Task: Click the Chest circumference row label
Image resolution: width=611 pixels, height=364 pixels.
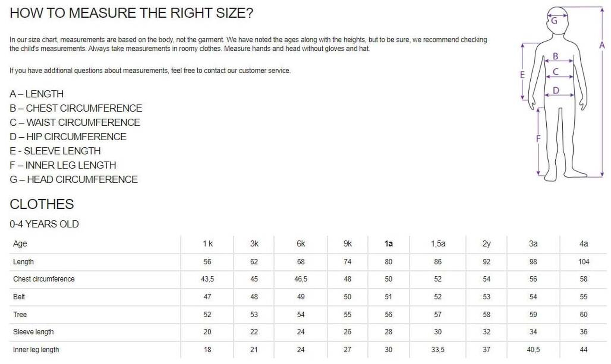Action: click(44, 279)
